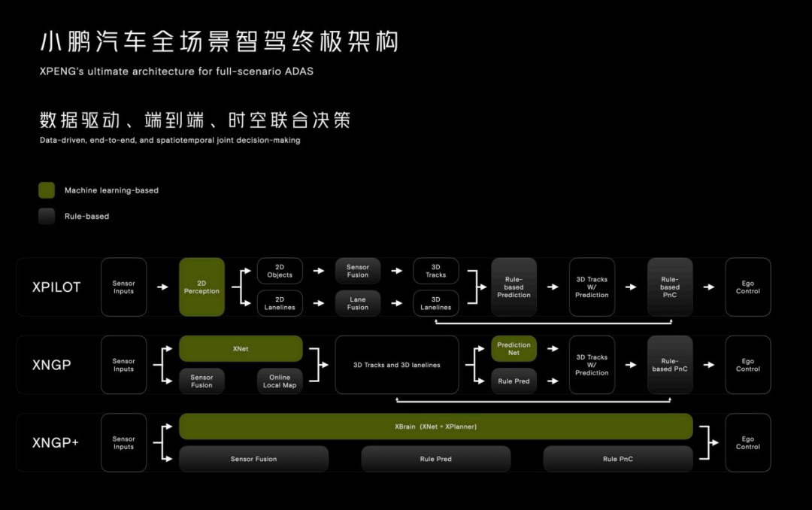
Task: Click arrow from Rule-based Prediction to 3D Tracks W/ Prediction
Action: (553, 287)
